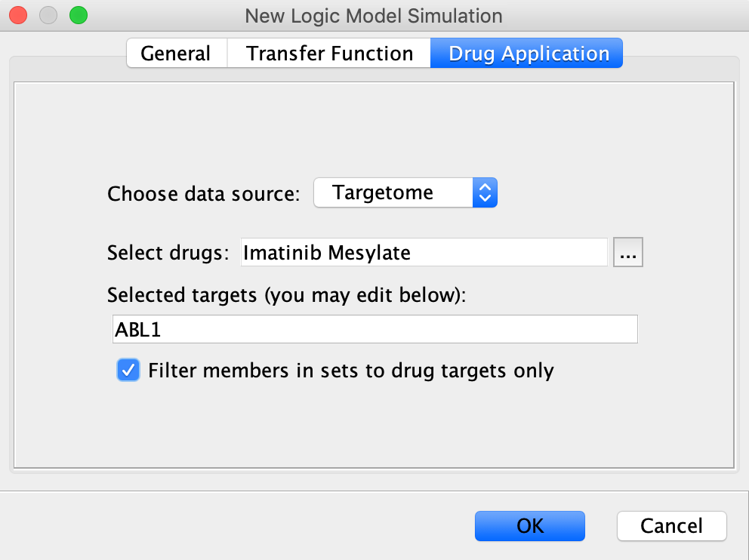Switch to the General tab
This screenshot has width=749, height=560.
(176, 53)
